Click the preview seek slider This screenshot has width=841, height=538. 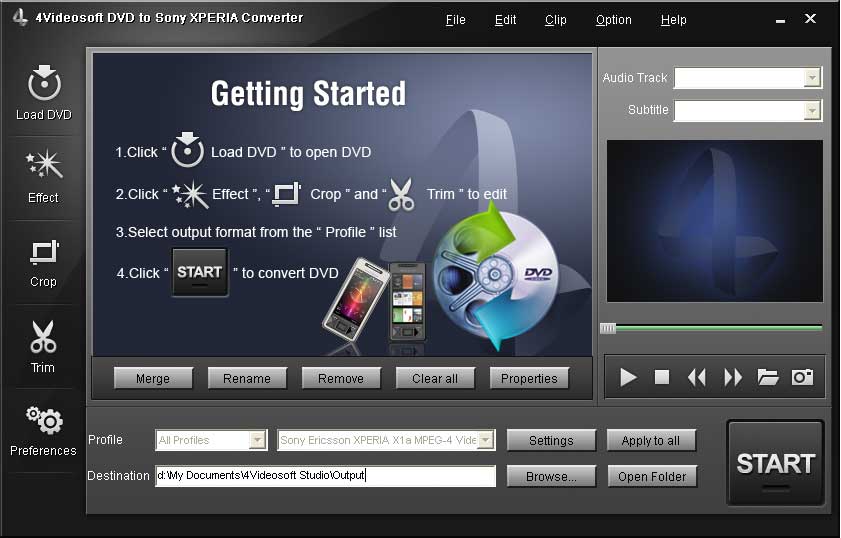click(x=712, y=328)
